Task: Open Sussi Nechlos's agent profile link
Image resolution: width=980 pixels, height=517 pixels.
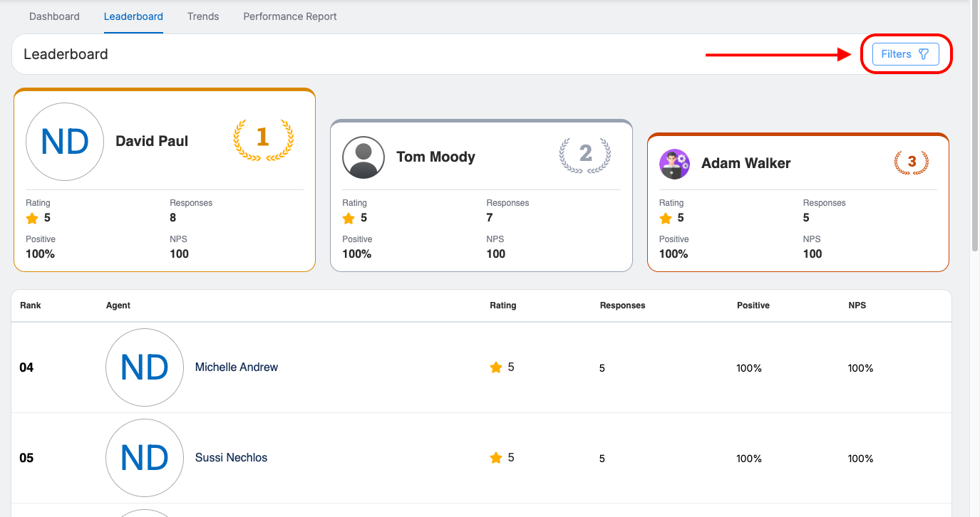Action: (231, 458)
